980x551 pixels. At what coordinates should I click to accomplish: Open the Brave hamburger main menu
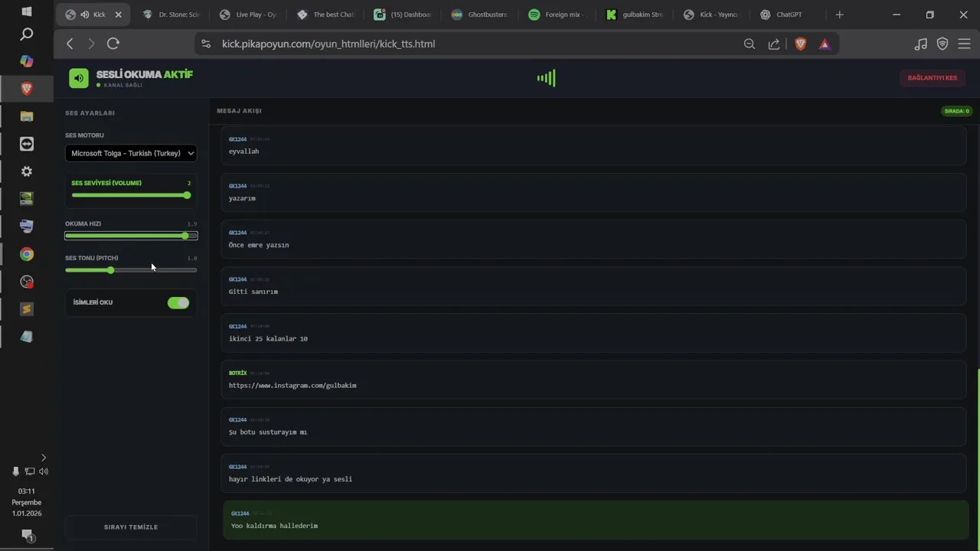click(x=964, y=44)
